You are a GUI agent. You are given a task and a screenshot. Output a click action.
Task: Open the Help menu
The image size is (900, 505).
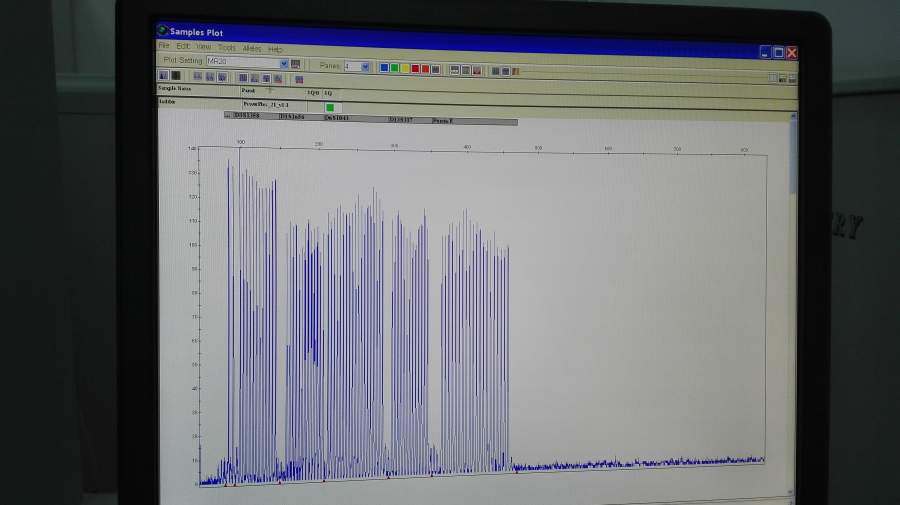tap(276, 49)
